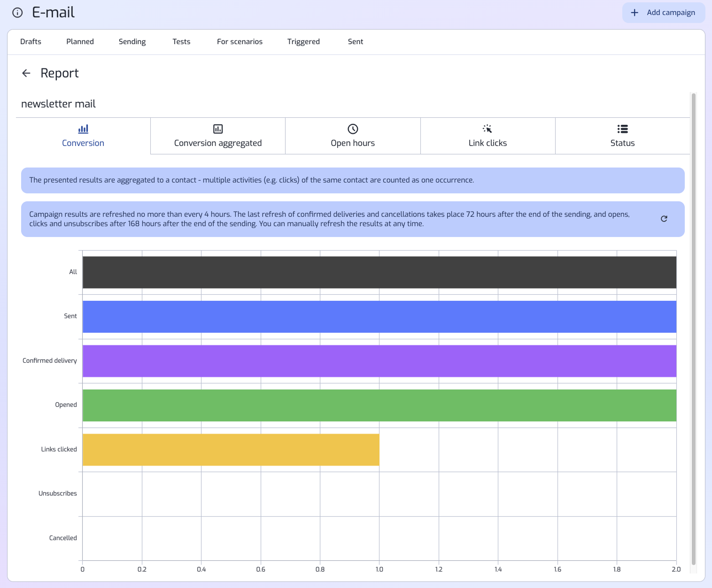Click the 'Report' heading text
The height and width of the screenshot is (588, 712).
pos(60,73)
